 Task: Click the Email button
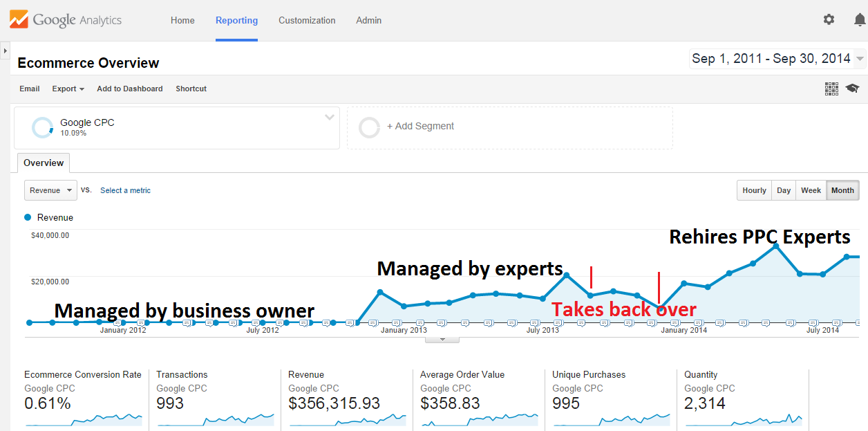pyautogui.click(x=30, y=89)
